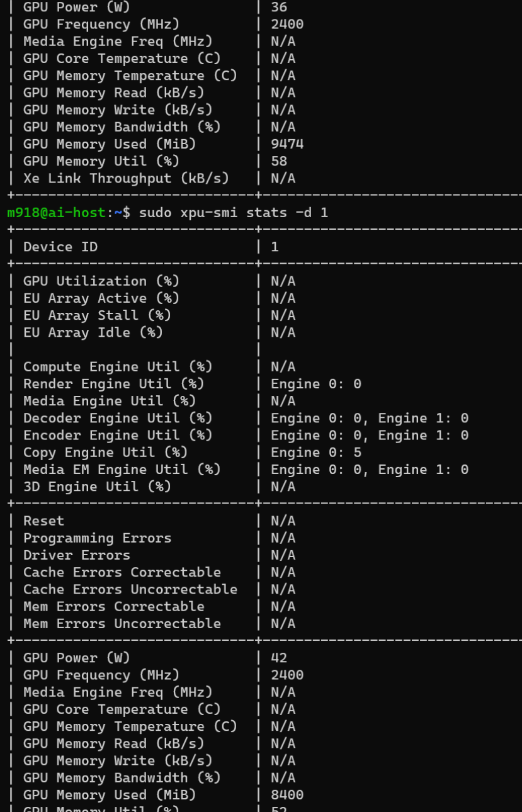Click the Render Engine Util value 'Engine 0: 0'
The width and height of the screenshot is (522, 812).
pyautogui.click(x=315, y=384)
